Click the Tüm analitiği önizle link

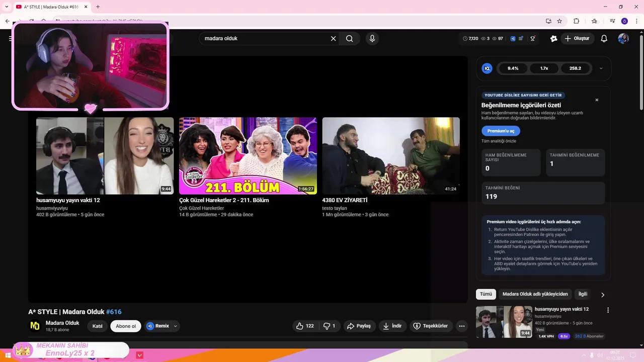tap(499, 141)
